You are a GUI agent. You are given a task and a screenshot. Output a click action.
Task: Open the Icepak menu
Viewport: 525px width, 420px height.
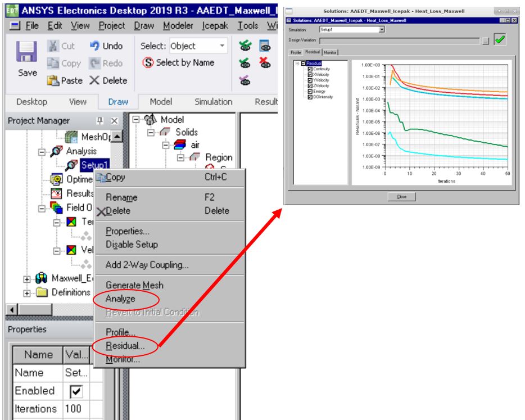pos(215,25)
